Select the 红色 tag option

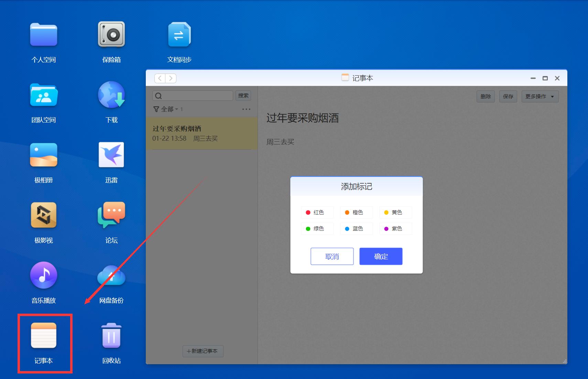click(317, 212)
